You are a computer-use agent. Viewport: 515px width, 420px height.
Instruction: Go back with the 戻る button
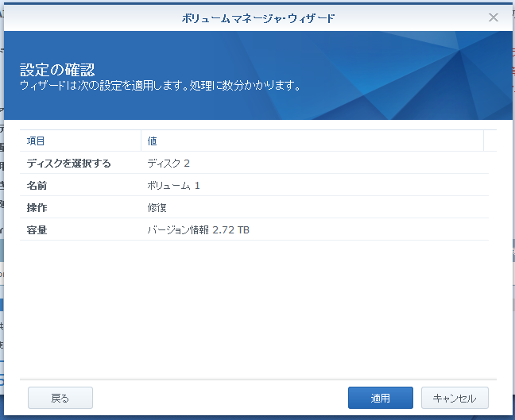point(60,398)
